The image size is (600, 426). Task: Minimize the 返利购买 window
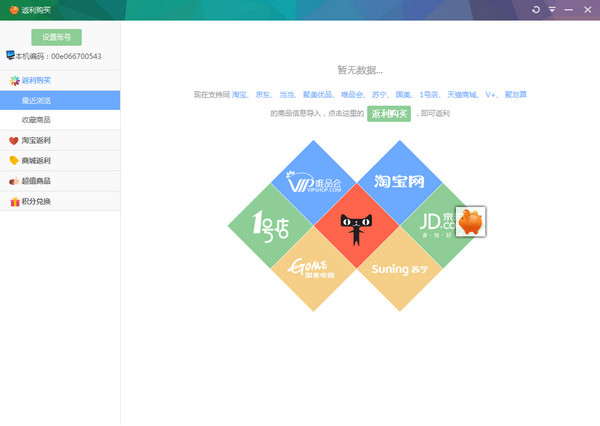(569, 10)
